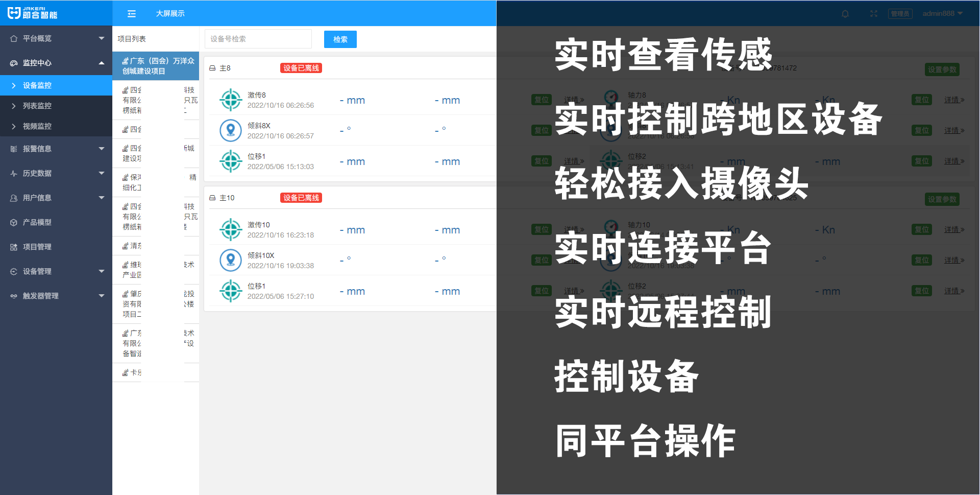Toggle the sidebar with the hamburger icon
Viewport: 980px width, 495px height.
132,14
